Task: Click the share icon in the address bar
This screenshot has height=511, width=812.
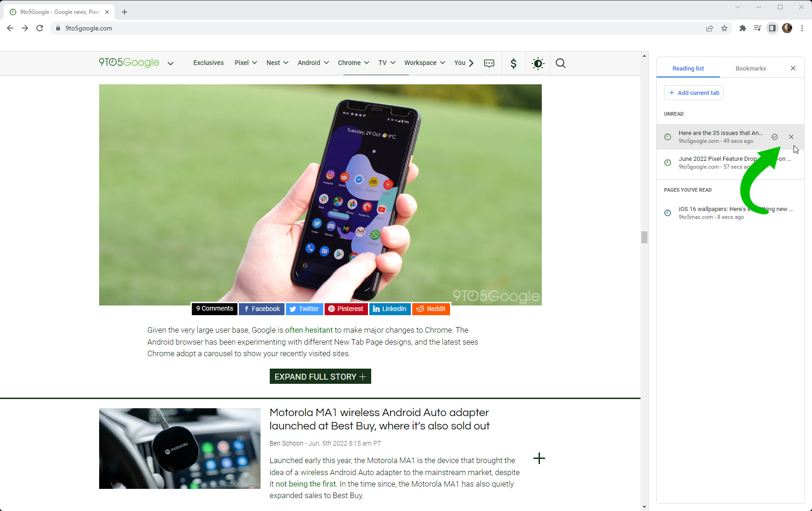Action: [709, 28]
